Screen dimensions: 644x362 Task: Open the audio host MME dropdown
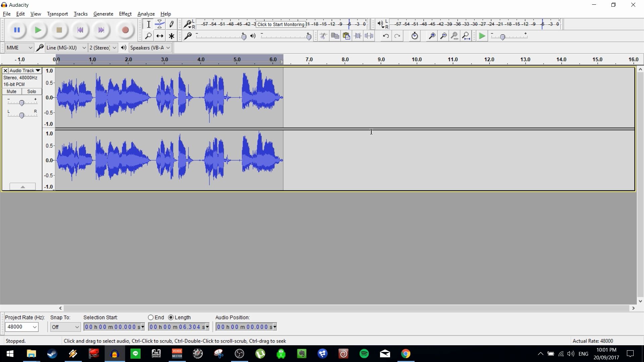click(x=19, y=47)
